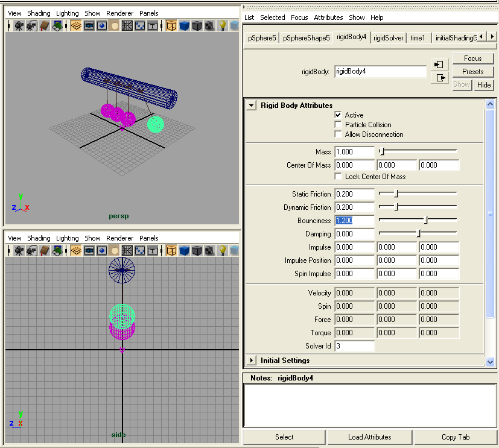
Task: Click the Static Friction value field
Action: point(354,194)
